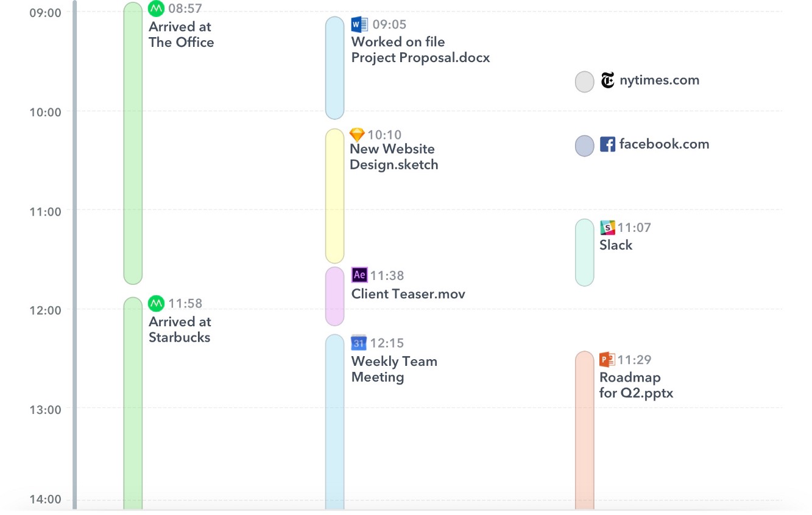Click the PowerPoint icon at 11:29
The width and height of the screenshot is (812, 515).
[x=607, y=359]
